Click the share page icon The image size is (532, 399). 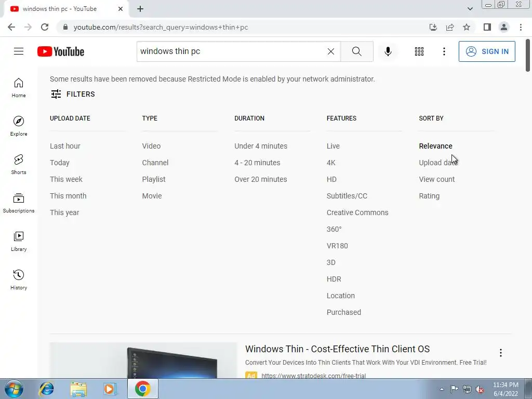coord(450,27)
